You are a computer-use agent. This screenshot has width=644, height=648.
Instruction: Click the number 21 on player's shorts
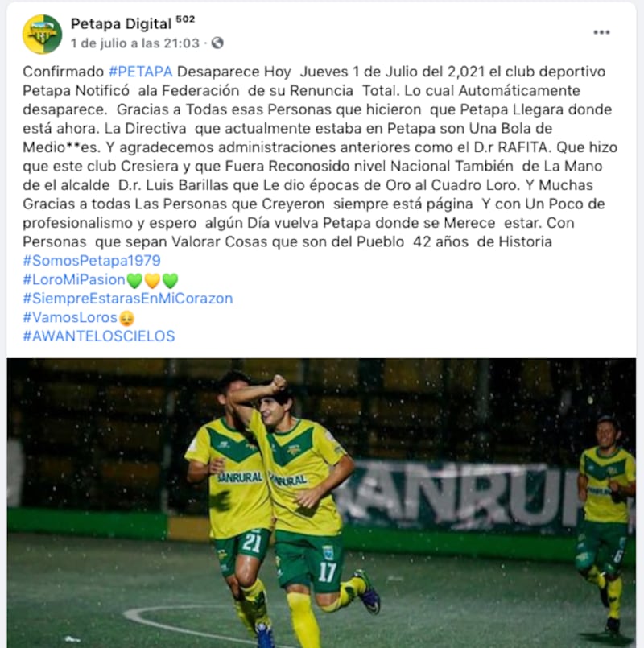click(251, 543)
